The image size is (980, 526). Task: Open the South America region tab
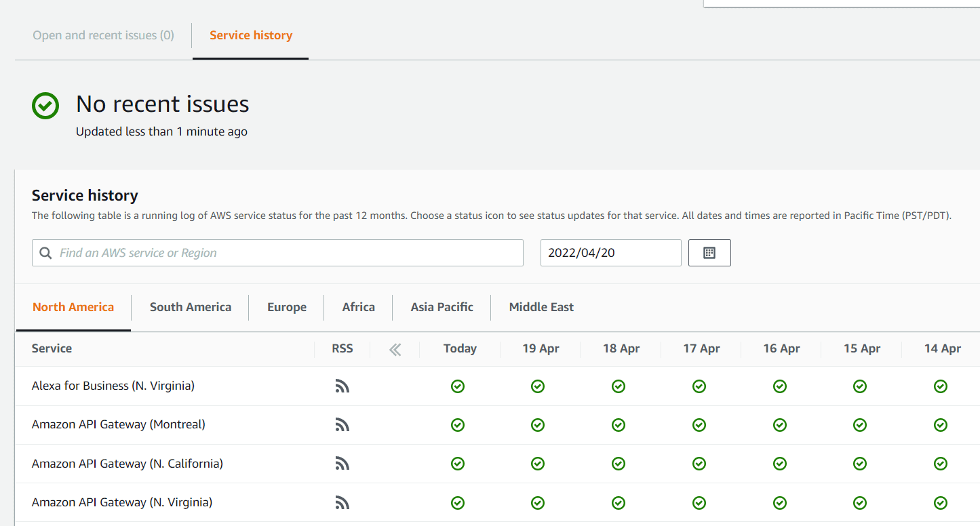[x=190, y=306]
